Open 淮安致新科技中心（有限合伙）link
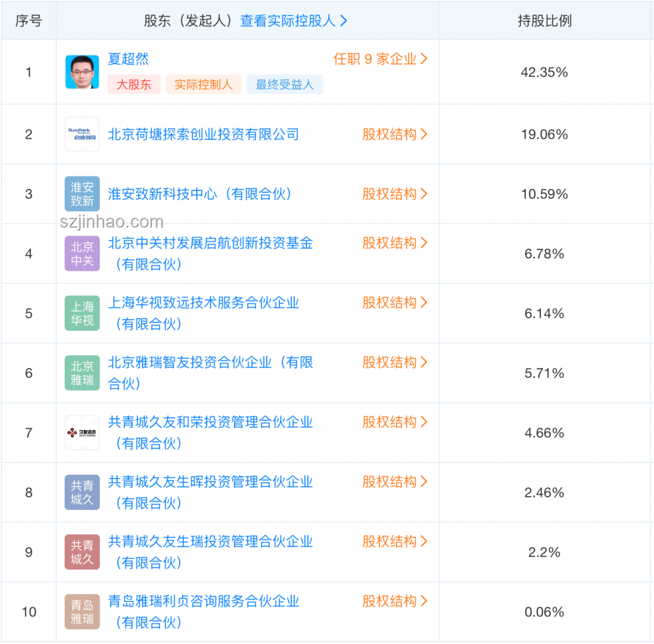Viewport: 654px width, 644px height. (x=199, y=194)
